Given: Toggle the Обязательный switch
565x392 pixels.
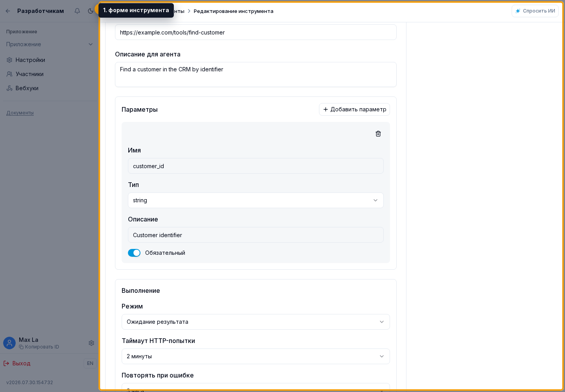Looking at the screenshot, I should pos(134,253).
